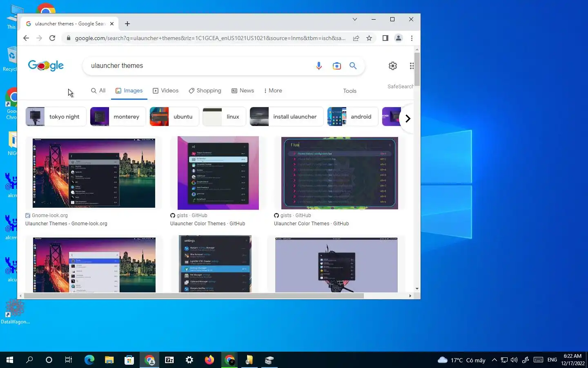The image size is (588, 368).
Task: Open the Google apps grid
Action: click(x=411, y=66)
